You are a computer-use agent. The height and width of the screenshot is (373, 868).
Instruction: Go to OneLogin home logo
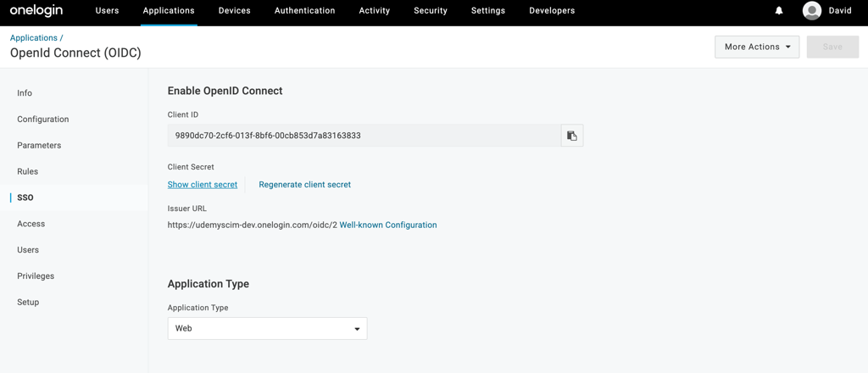coord(36,10)
